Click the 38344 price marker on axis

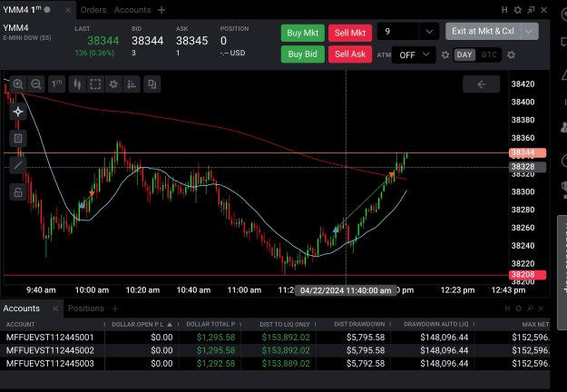pos(527,152)
